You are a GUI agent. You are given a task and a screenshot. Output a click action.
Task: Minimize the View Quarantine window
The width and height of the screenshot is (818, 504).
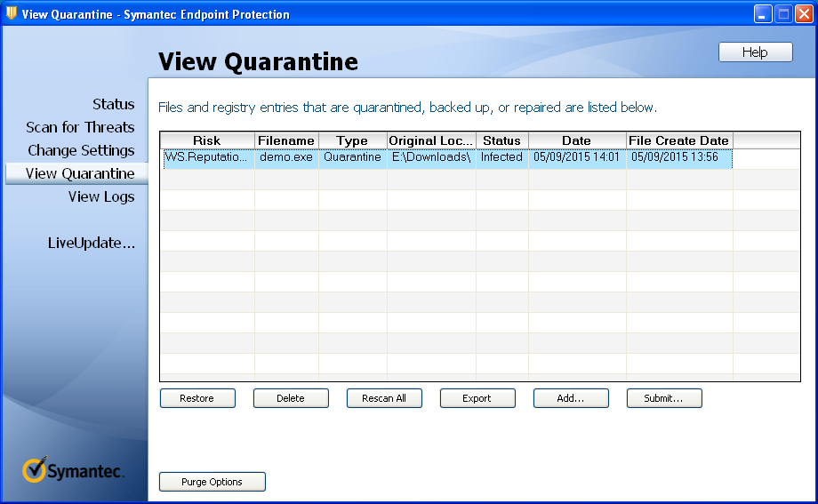763,14
